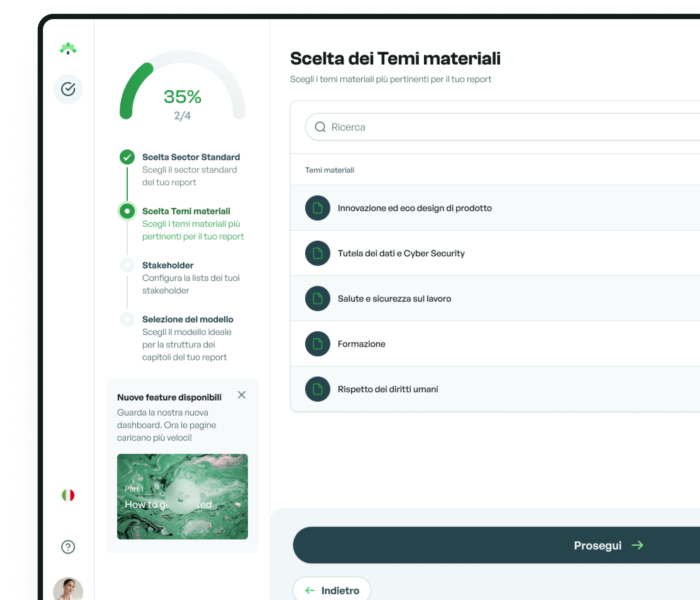Click the user profile avatar photo

pyautogui.click(x=68, y=589)
